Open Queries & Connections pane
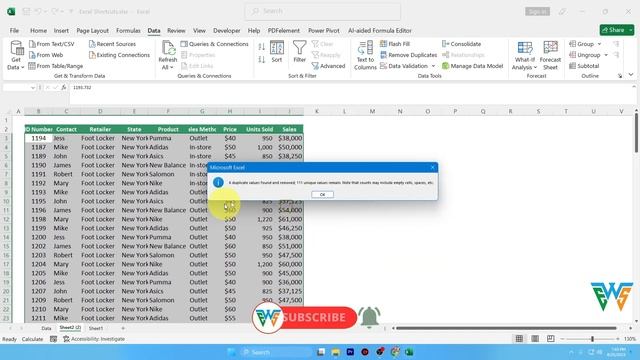Image resolution: width=640 pixels, height=360 pixels. pyautogui.click(x=214, y=44)
